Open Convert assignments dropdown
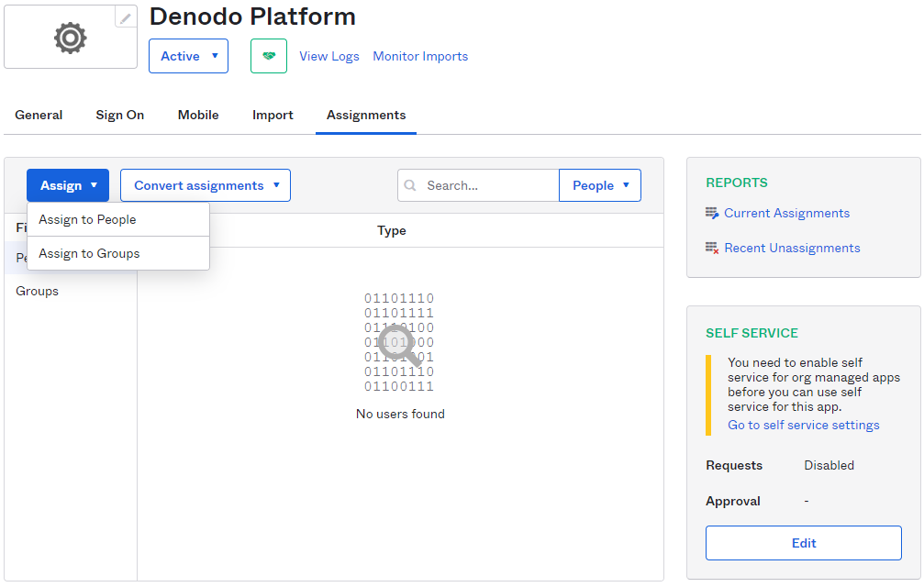This screenshot has height=587, width=924. pos(206,185)
